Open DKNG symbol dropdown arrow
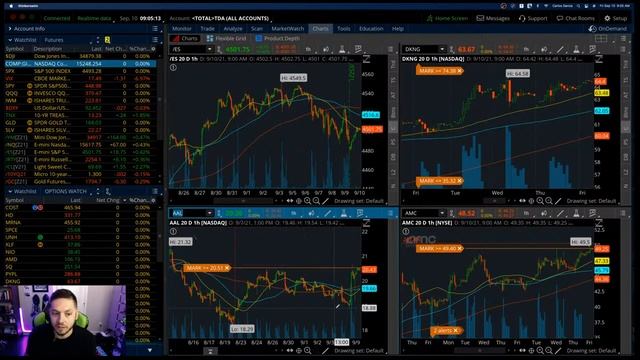This screenshot has width=640, height=360. tap(442, 49)
